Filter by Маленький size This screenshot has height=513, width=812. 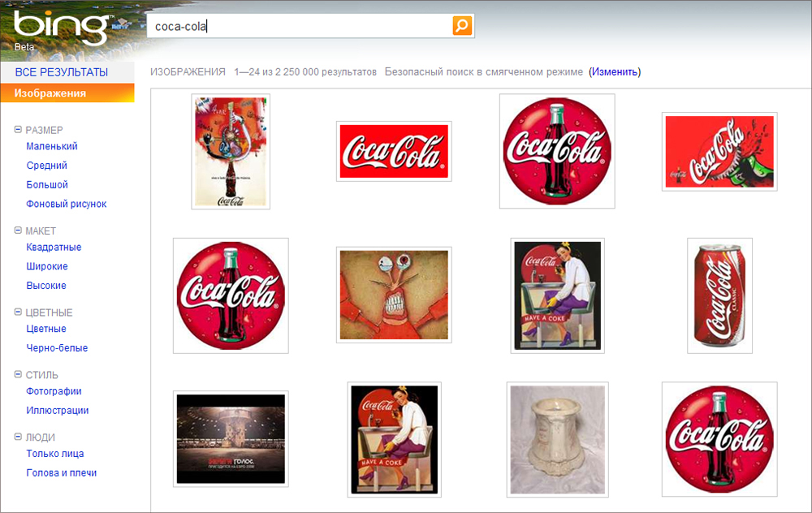pyautogui.click(x=52, y=146)
